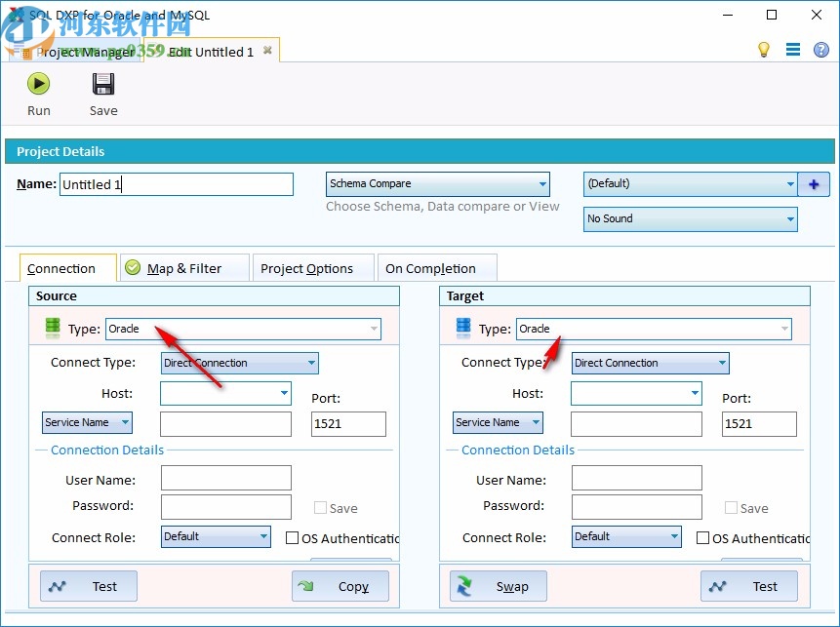
Task: Click the SQL DXP title bar icon
Action: point(14,15)
